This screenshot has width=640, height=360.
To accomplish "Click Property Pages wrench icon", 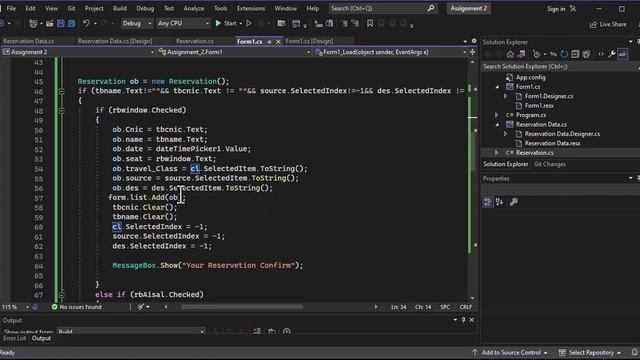I will point(514,202).
